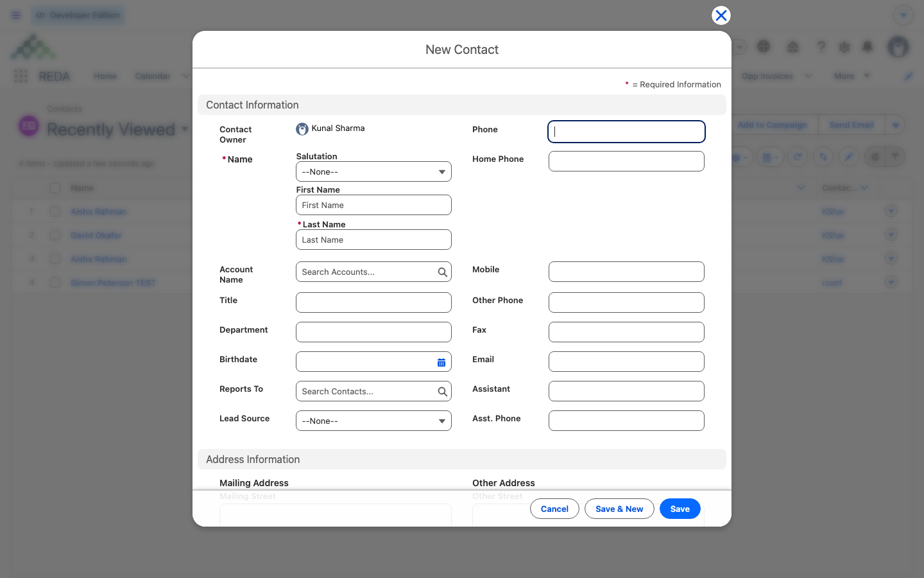Show charts with the pie icon
Image resolution: width=924 pixels, height=578 pixels.
click(875, 157)
